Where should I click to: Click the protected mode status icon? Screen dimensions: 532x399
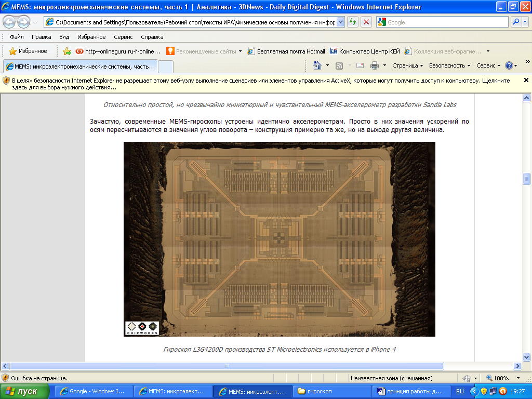coord(467,378)
